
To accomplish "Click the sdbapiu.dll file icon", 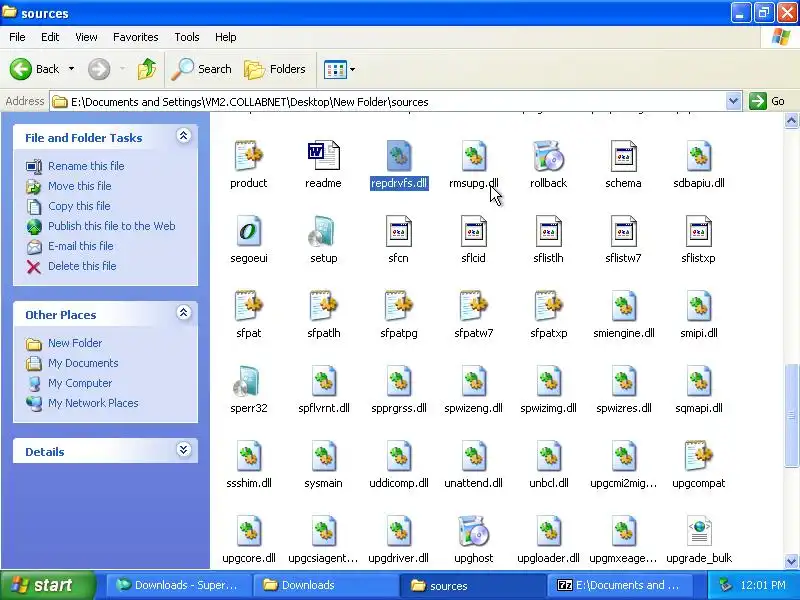I will coord(698,156).
